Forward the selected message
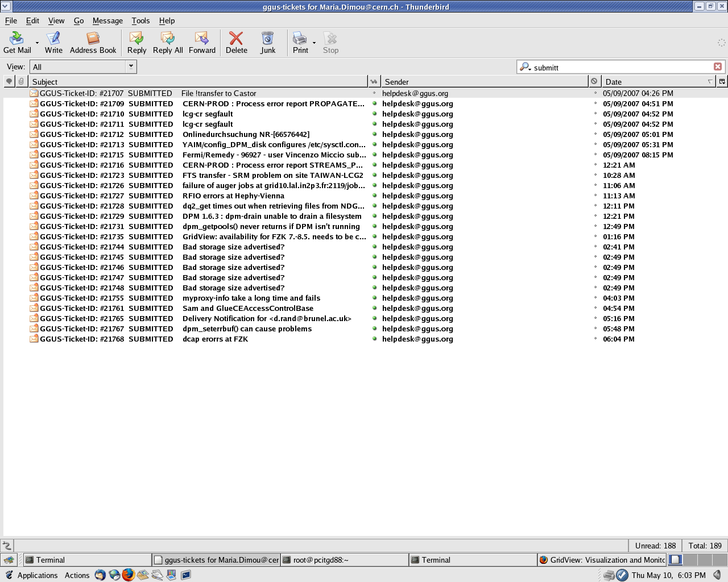Image resolution: width=728 pixels, height=582 pixels. point(202,43)
